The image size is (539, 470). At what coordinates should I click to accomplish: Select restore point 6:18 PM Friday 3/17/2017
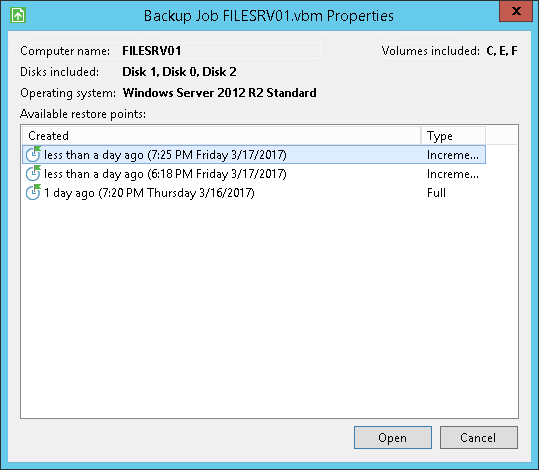click(x=254, y=174)
